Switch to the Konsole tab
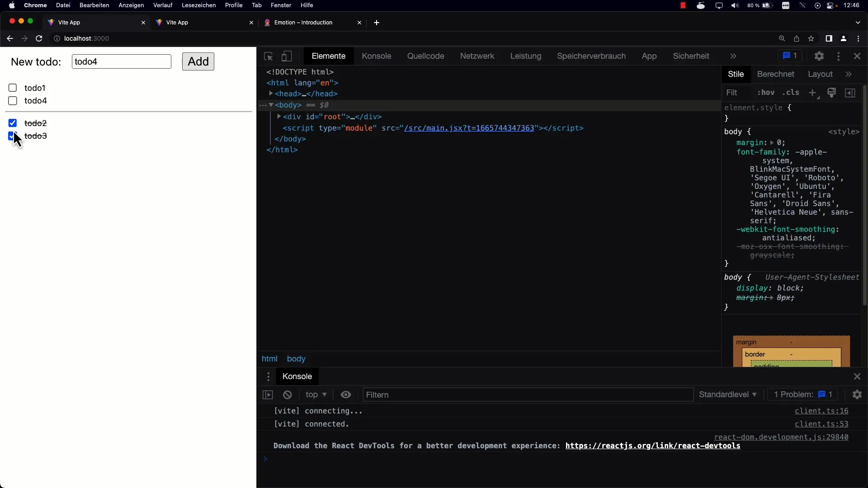The height and width of the screenshot is (488, 868). pyautogui.click(x=376, y=56)
